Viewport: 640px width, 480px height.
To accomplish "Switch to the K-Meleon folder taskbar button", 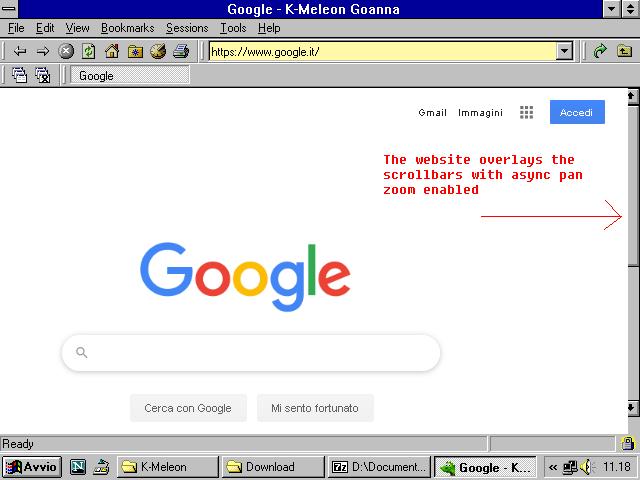I will (x=168, y=467).
